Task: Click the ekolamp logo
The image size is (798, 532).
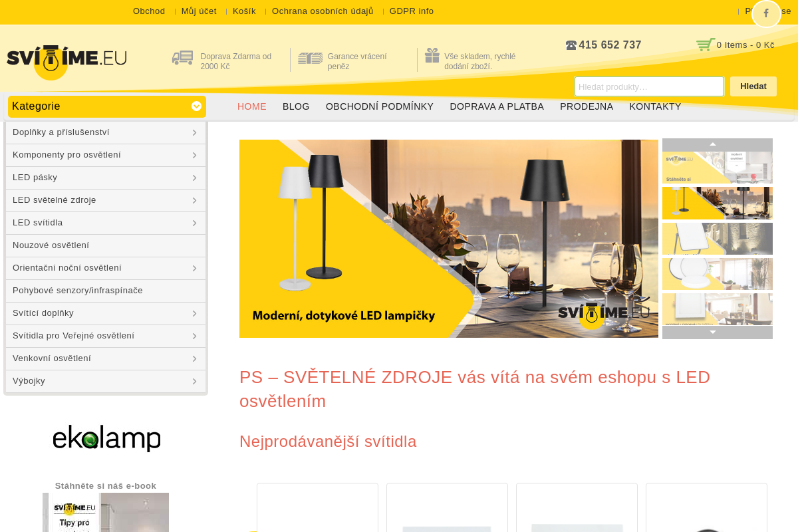Action: click(x=106, y=438)
